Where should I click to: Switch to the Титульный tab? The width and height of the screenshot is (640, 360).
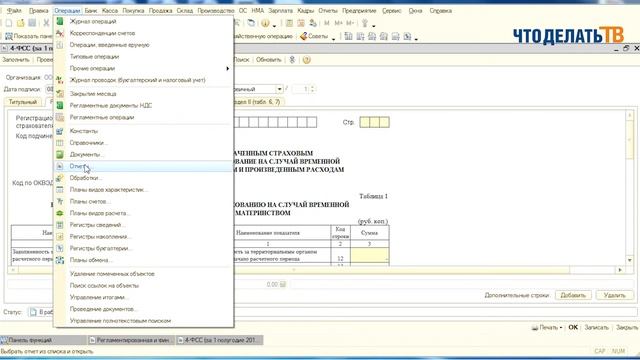tap(23, 102)
